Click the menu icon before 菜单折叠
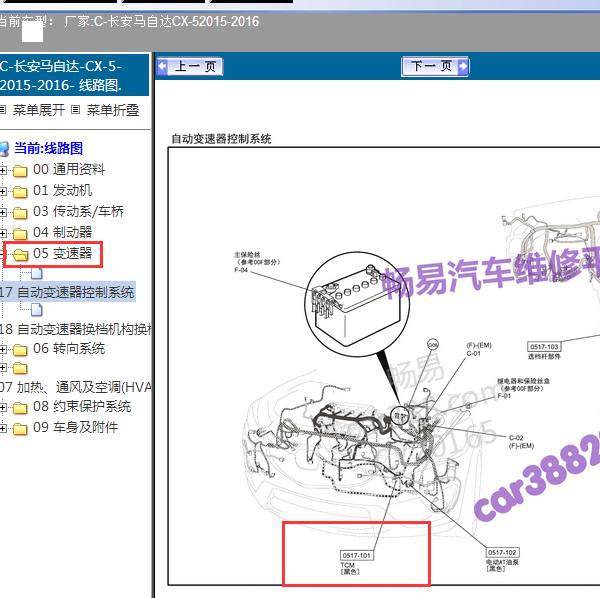The height and width of the screenshot is (598, 600). click(75, 110)
